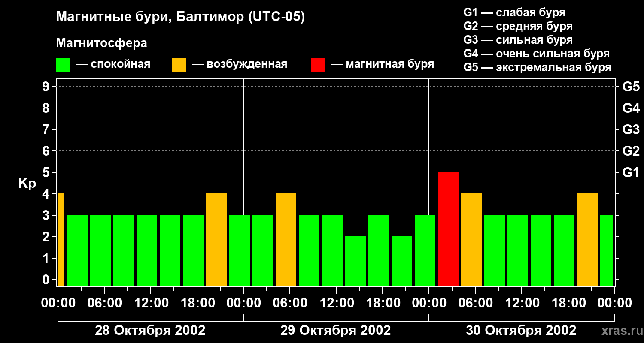Click the G4 label on the right axis

click(631, 108)
